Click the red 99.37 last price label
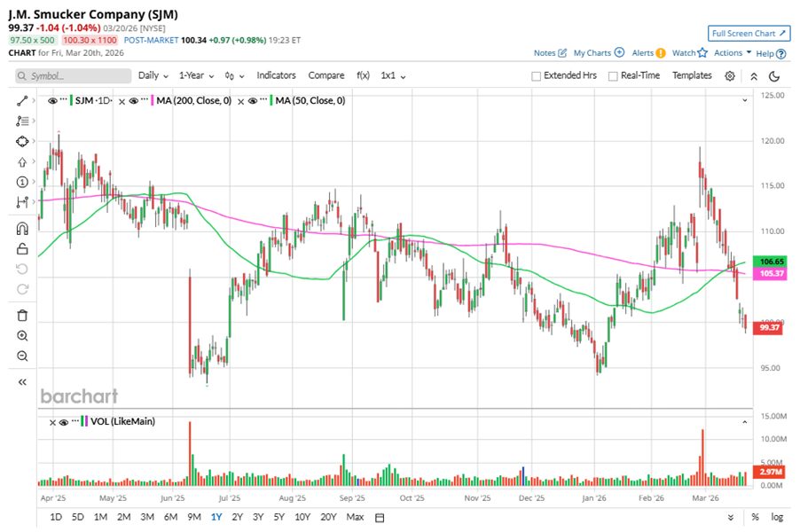The width and height of the screenshot is (800, 532). pos(768,327)
